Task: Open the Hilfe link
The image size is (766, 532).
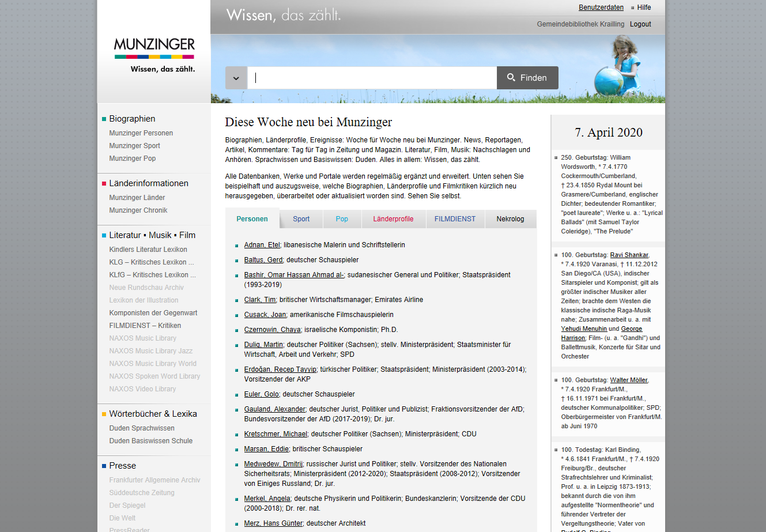Action: tap(644, 7)
